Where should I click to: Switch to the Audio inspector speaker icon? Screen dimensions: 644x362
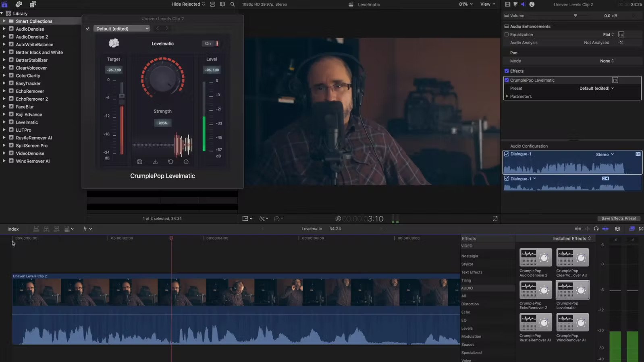click(524, 4)
